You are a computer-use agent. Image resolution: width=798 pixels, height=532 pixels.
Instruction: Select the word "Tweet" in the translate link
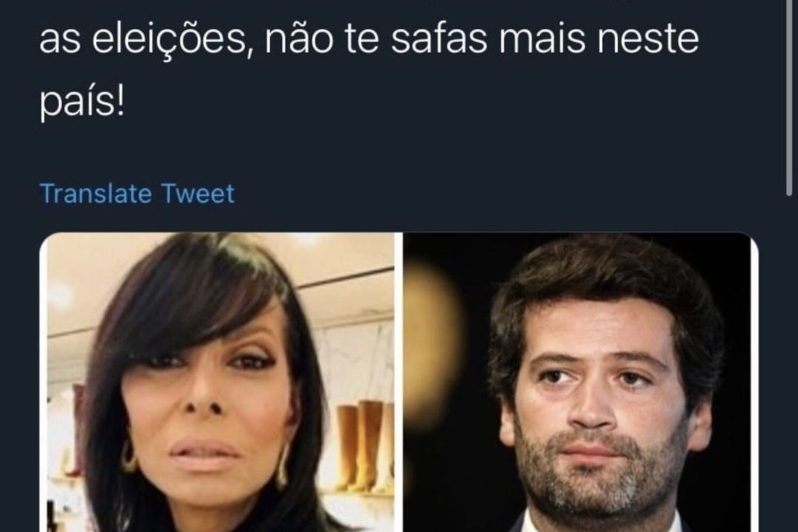click(197, 193)
